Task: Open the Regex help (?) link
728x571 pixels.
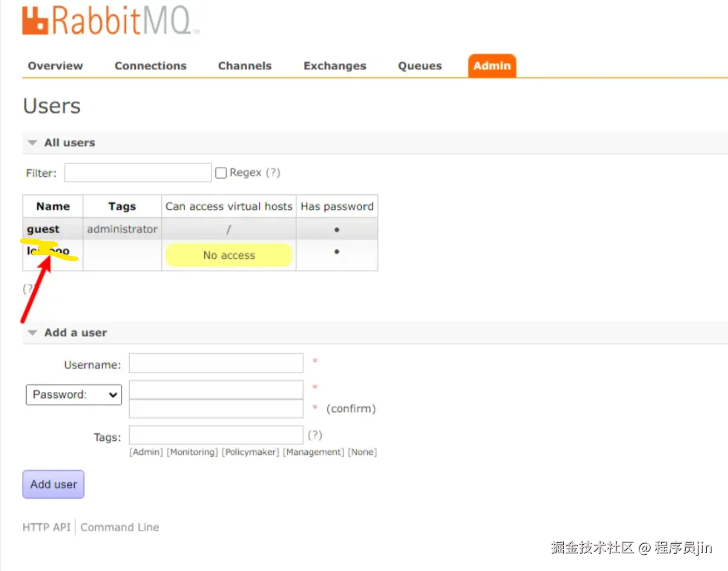Action: click(x=273, y=173)
